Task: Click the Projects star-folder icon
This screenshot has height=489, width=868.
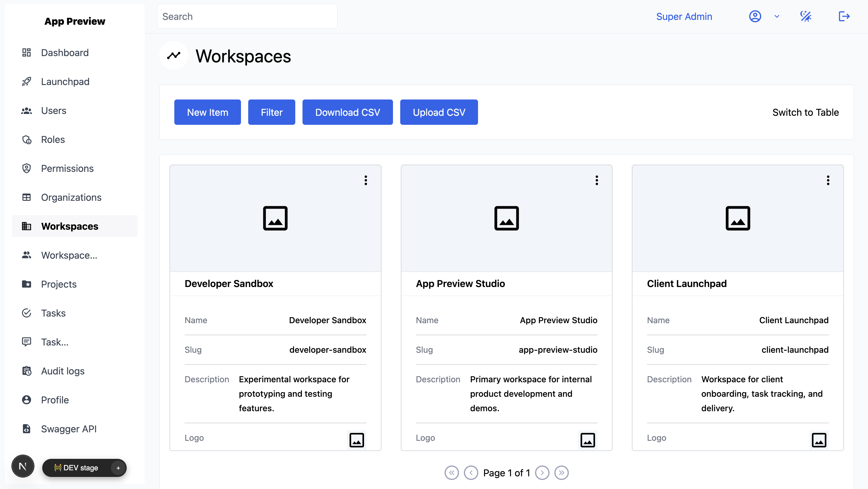Action: [26, 284]
